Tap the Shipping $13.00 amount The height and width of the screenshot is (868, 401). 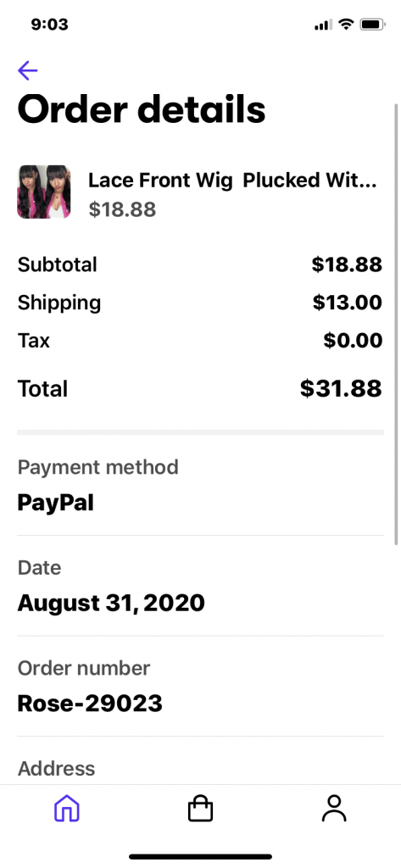coord(348,303)
